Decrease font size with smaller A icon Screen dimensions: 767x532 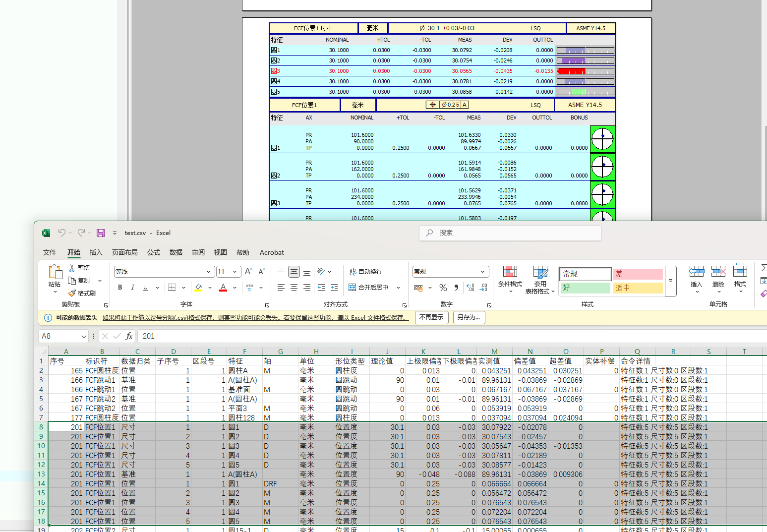[261, 272]
